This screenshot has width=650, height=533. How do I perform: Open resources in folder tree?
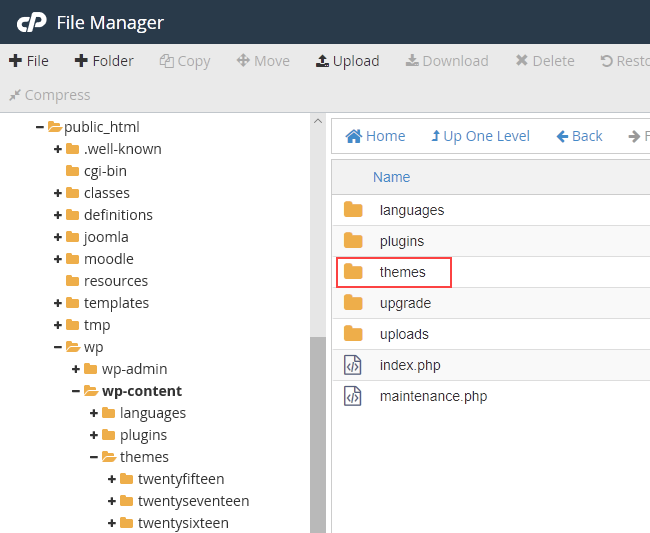[x=116, y=281]
